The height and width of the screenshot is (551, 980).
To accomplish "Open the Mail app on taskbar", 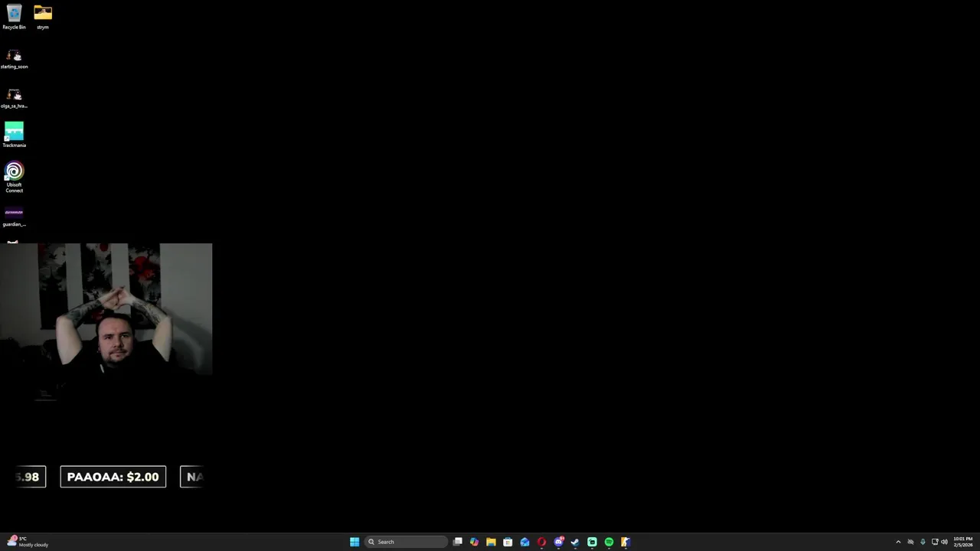I will pos(524,542).
